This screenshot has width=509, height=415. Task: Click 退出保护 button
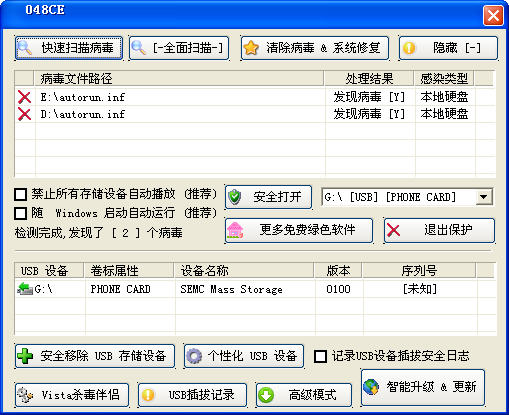[439, 230]
